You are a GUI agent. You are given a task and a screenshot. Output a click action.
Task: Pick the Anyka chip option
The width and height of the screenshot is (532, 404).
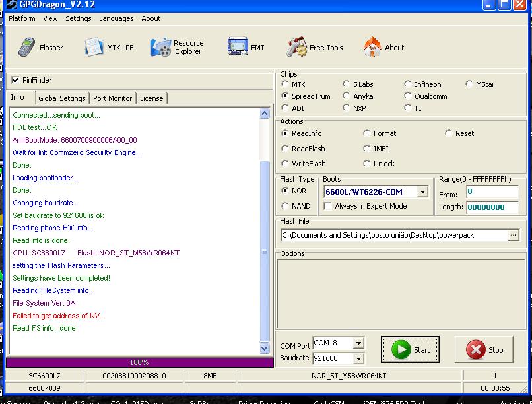pyautogui.click(x=346, y=96)
